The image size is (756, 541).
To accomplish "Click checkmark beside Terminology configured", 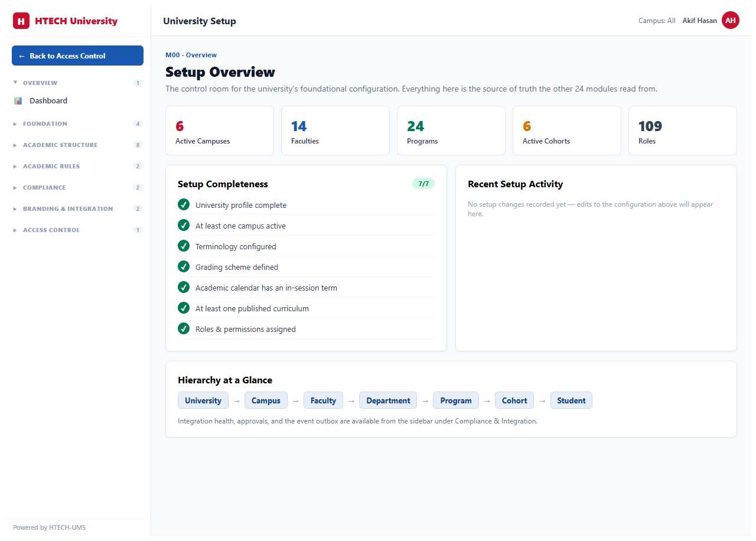I will click(x=184, y=246).
